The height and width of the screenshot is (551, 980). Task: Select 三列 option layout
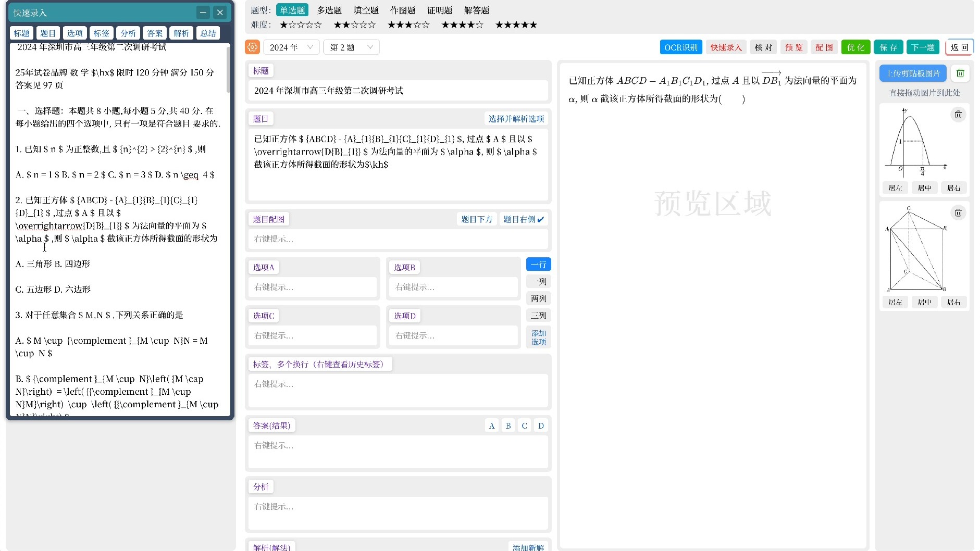tap(538, 316)
